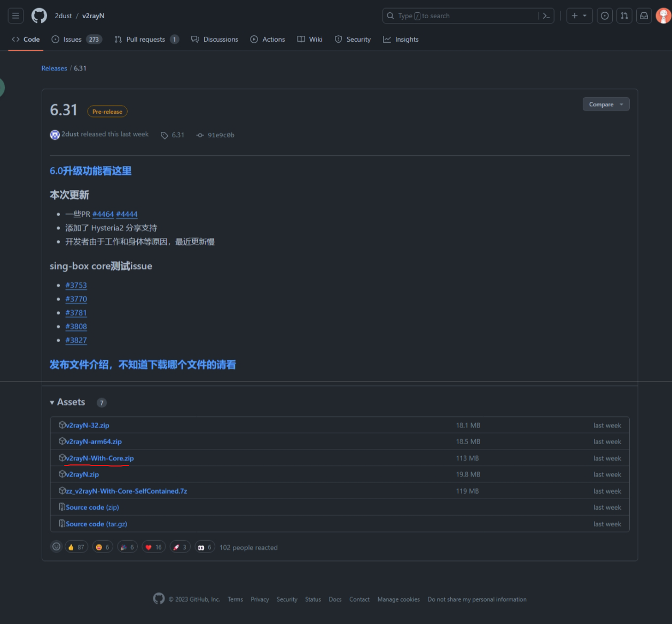Viewport: 672px width, 624px height.
Task: Open the hamburger navigation menu
Action: tap(15, 16)
